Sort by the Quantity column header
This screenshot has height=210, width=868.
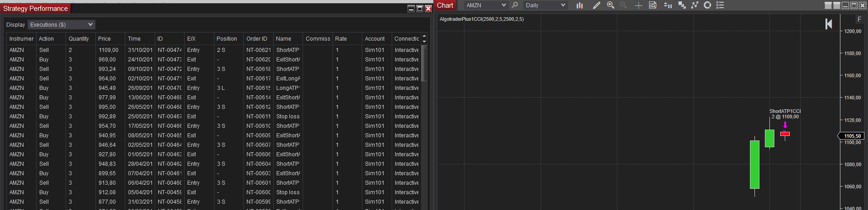[x=81, y=39]
